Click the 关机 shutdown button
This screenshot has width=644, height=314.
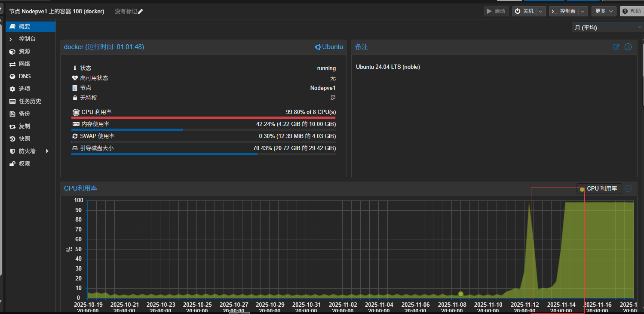pos(524,11)
